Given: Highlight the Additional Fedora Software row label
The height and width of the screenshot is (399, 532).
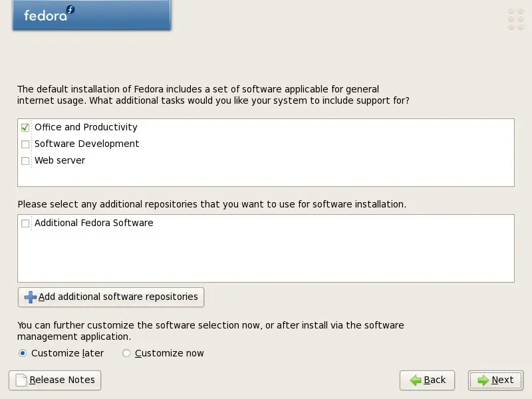Looking at the screenshot, I should tap(94, 223).
